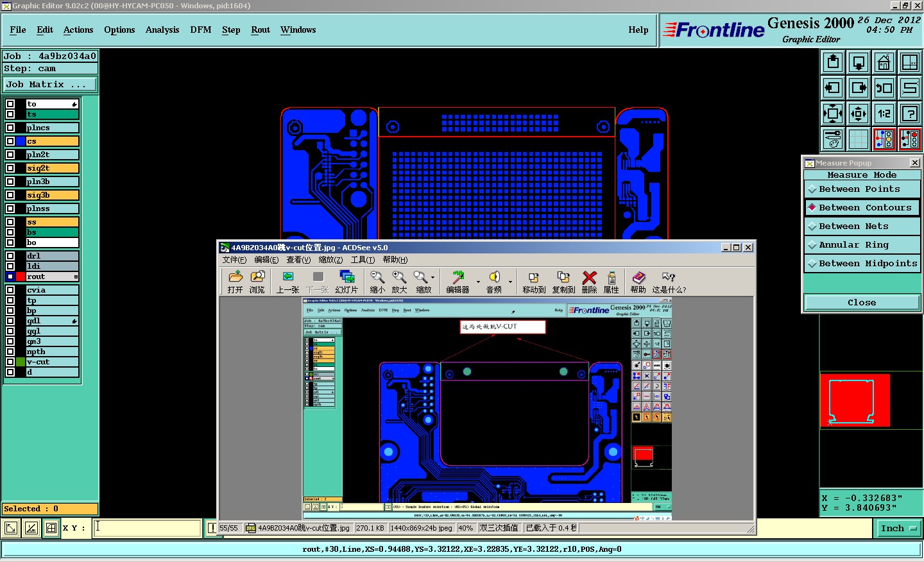
Task: Expand ACDSee Zoom (缩放) dropdown arrow
Action: coord(433,278)
